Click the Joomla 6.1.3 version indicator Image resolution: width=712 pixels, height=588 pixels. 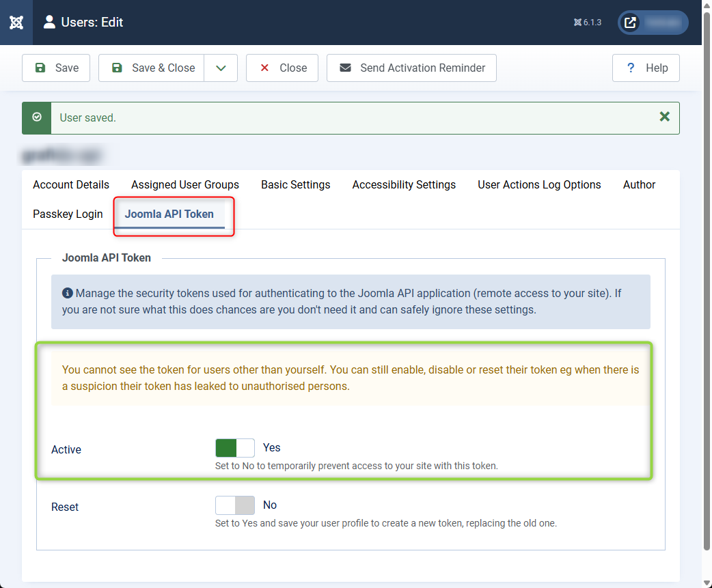(587, 23)
